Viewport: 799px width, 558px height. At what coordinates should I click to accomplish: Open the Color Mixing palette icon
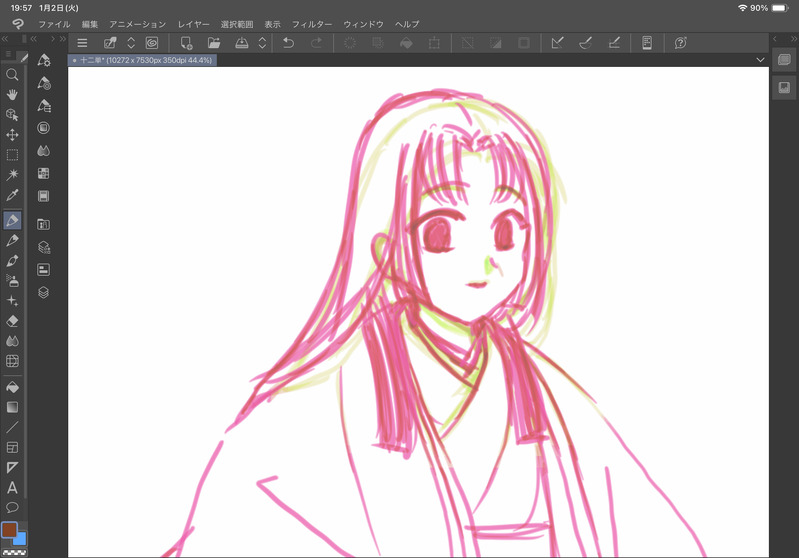(x=44, y=151)
